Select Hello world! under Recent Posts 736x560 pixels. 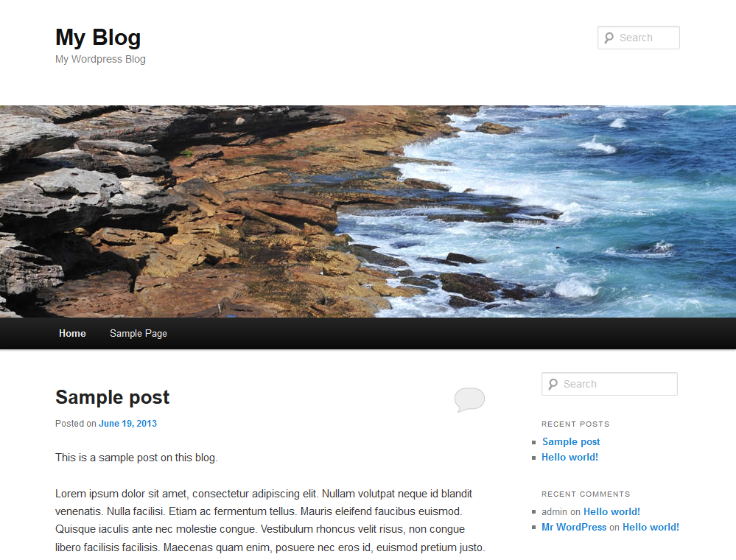pos(569,457)
